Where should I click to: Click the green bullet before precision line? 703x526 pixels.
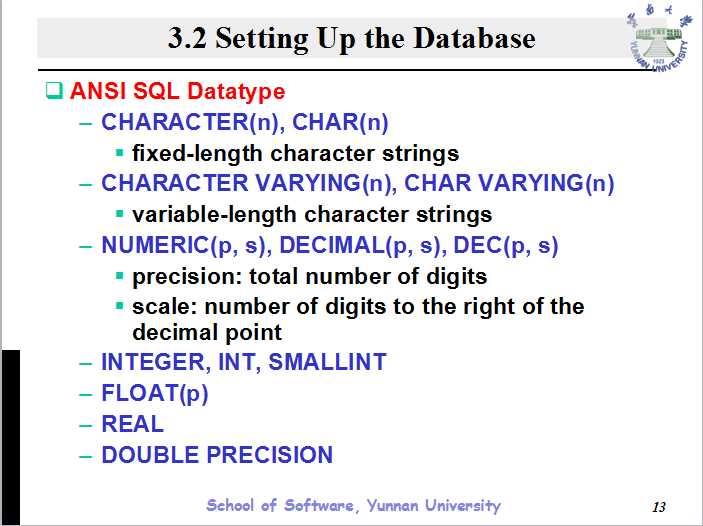pyautogui.click(x=120, y=276)
